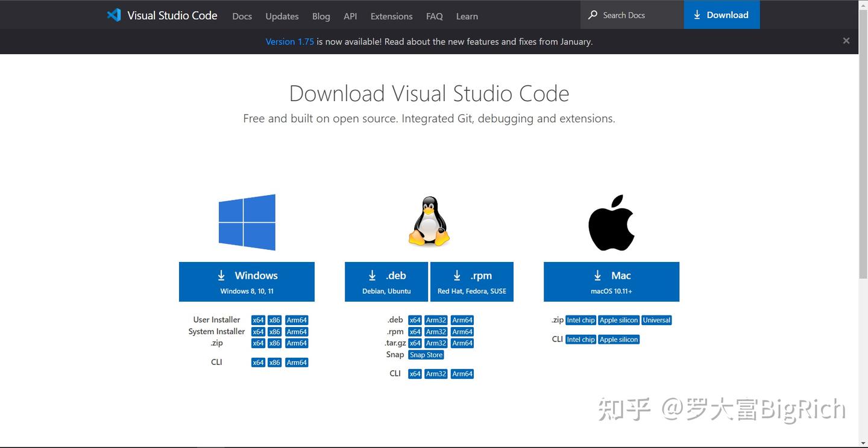
Task: Dismiss the Version 1.75 announcement banner
Action: (846, 41)
